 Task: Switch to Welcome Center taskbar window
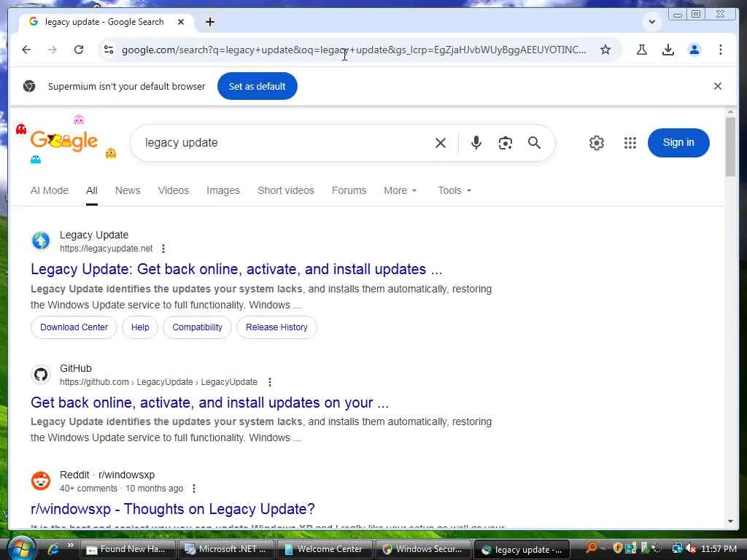[x=325, y=549]
